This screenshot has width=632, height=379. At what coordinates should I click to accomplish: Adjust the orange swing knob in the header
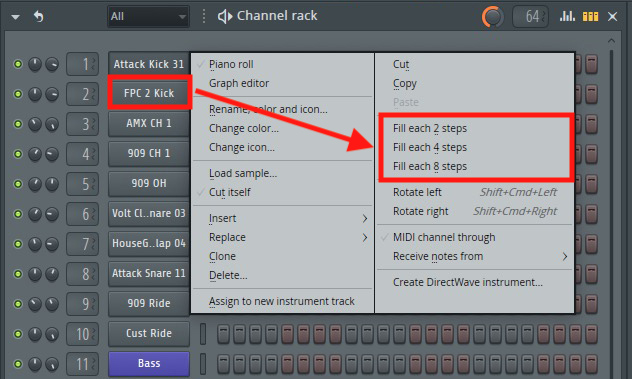[493, 17]
